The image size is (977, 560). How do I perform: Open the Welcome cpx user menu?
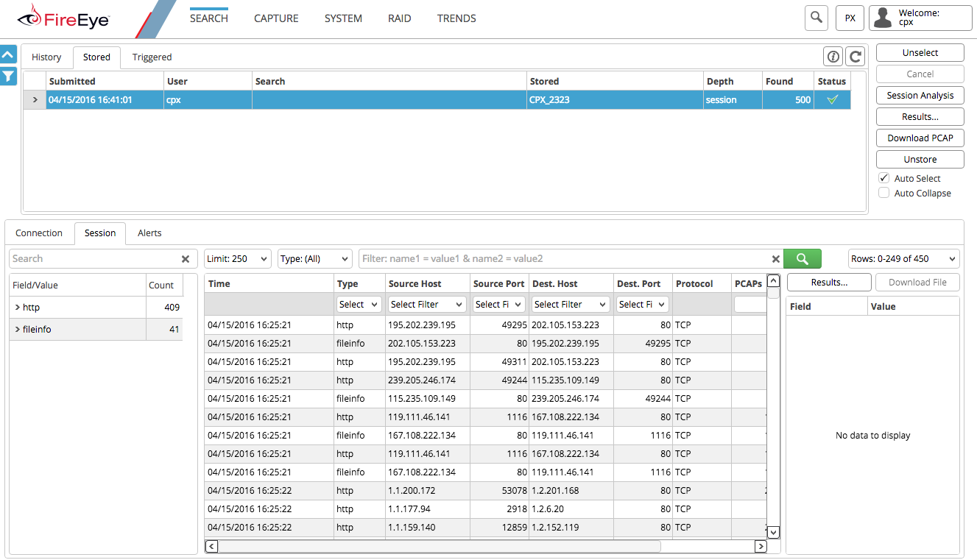tap(920, 18)
